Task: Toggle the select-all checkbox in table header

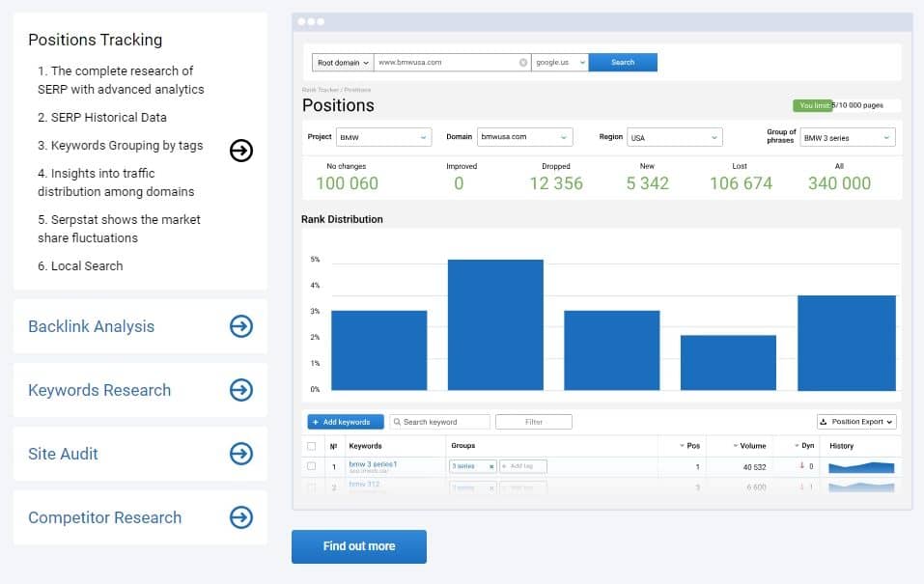Action: point(311,446)
